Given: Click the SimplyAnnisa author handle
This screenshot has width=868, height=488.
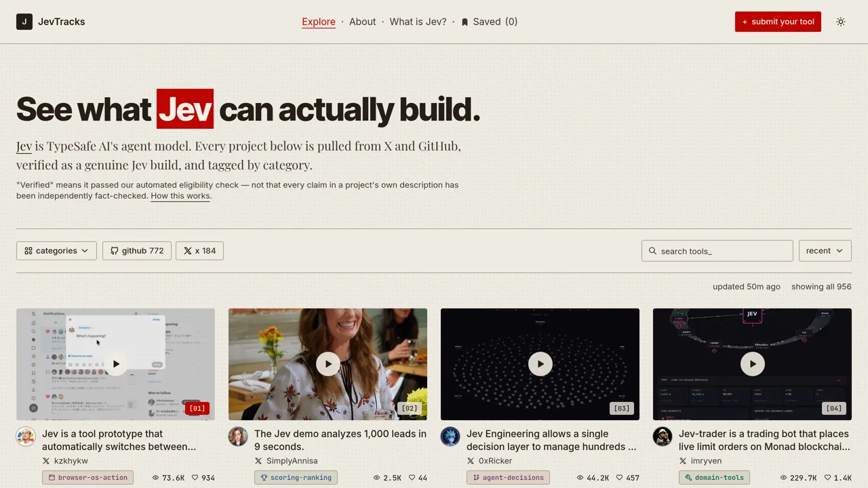Looking at the screenshot, I should 292,461.
